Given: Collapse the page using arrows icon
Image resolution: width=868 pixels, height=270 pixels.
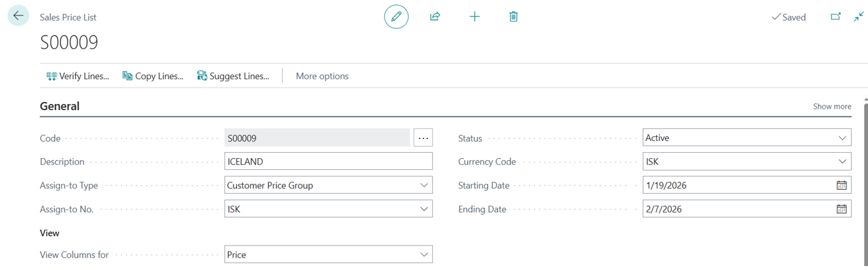Looking at the screenshot, I should [x=859, y=16].
